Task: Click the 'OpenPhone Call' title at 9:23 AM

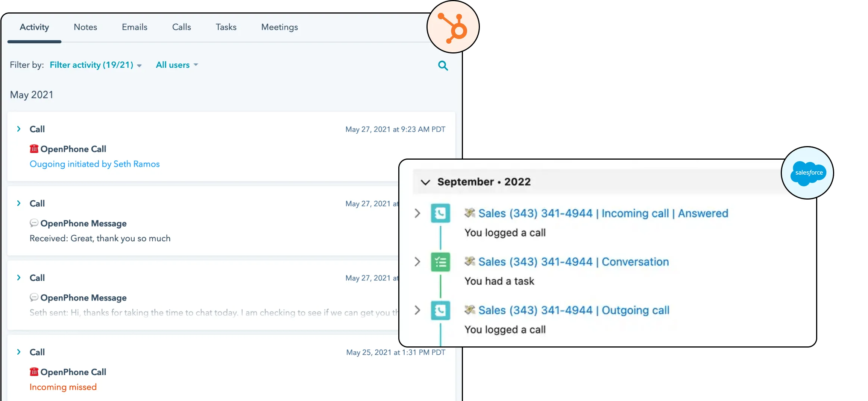Action: pyautogui.click(x=73, y=149)
